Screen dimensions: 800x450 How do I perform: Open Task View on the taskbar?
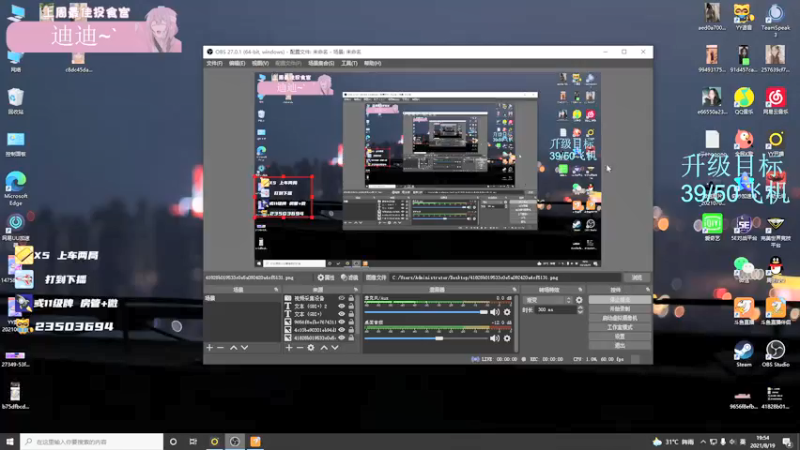(x=193, y=442)
